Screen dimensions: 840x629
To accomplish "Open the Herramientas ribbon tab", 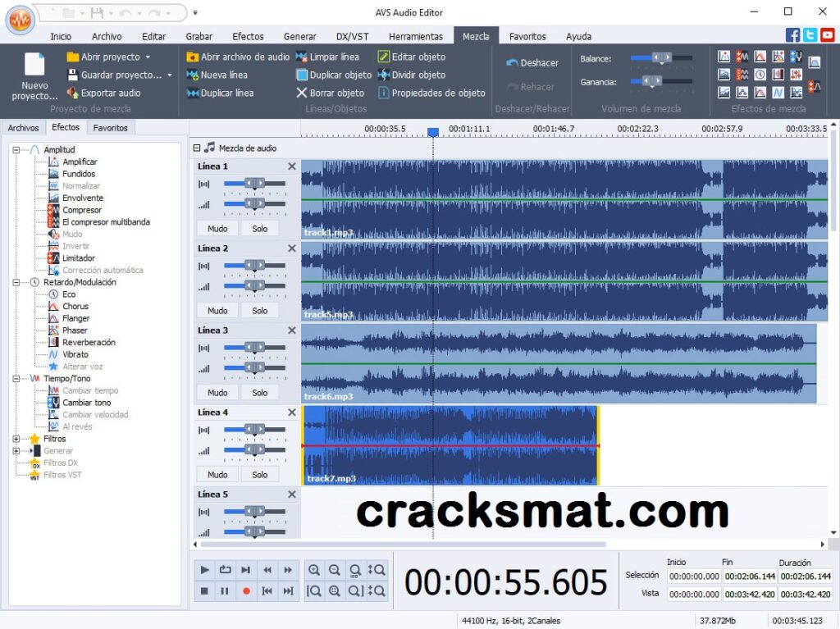I will click(x=416, y=36).
